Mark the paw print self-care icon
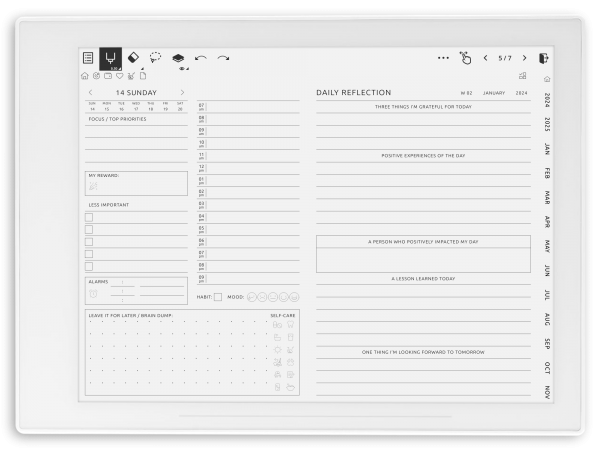600x450 pixels. [x=290, y=362]
